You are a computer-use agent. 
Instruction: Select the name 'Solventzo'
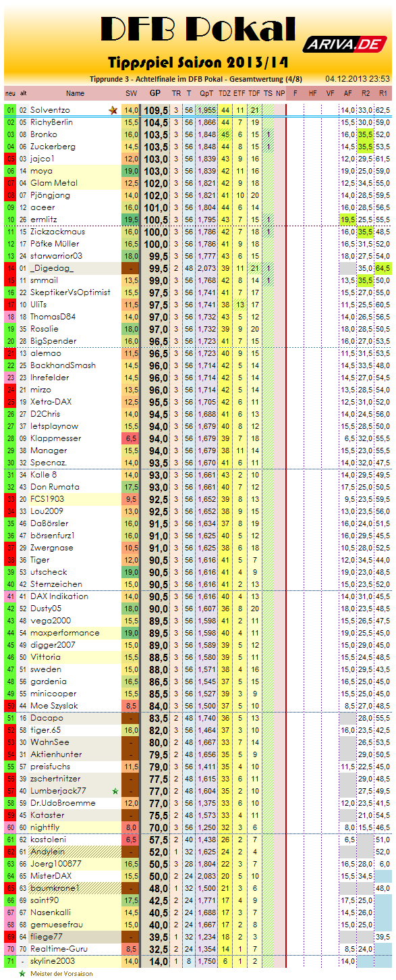[x=50, y=109]
